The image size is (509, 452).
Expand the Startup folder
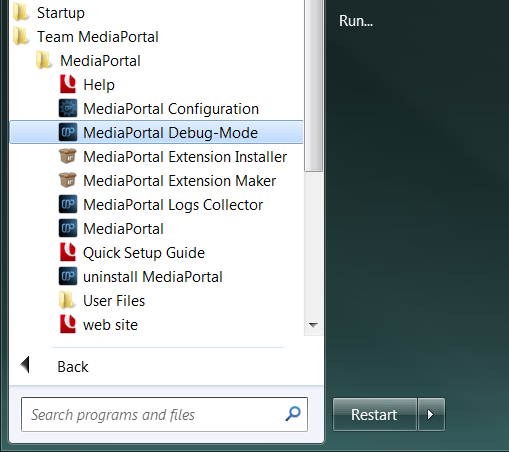49,12
